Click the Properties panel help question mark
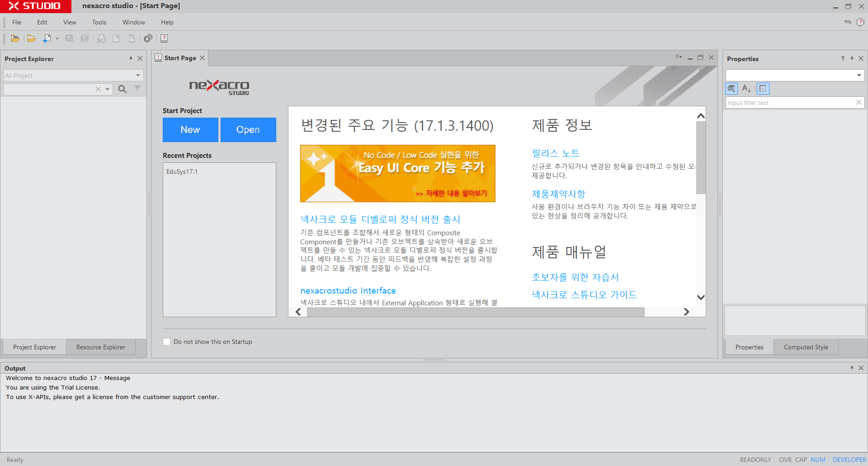 point(843,58)
